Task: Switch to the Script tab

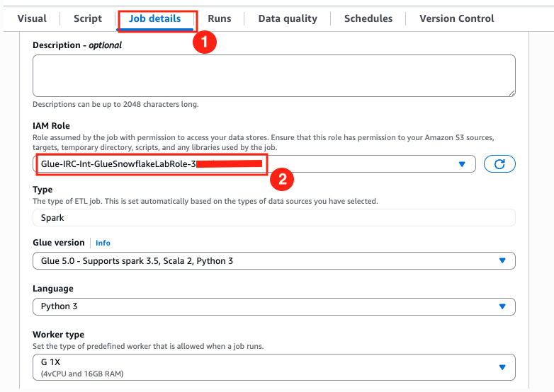Action: coord(88,18)
